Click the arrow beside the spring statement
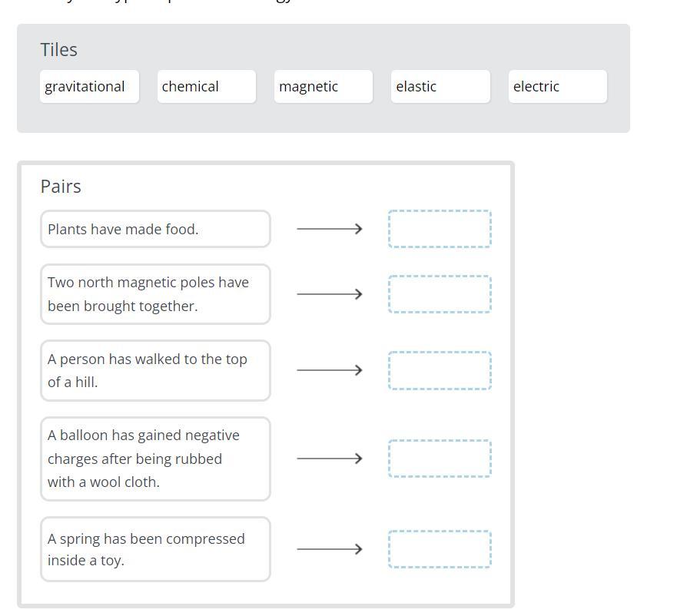The image size is (697, 616). click(330, 549)
